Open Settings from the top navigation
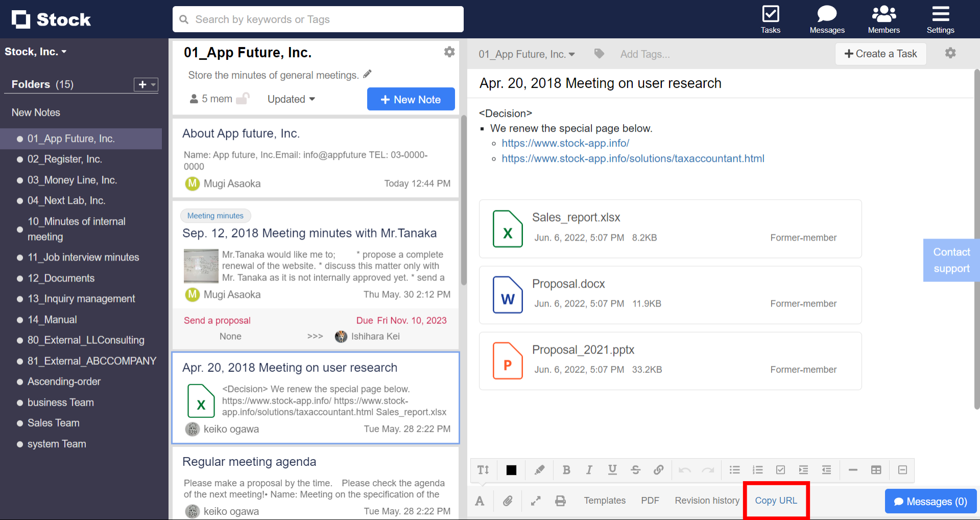Viewport: 980px width, 520px height. click(940, 19)
